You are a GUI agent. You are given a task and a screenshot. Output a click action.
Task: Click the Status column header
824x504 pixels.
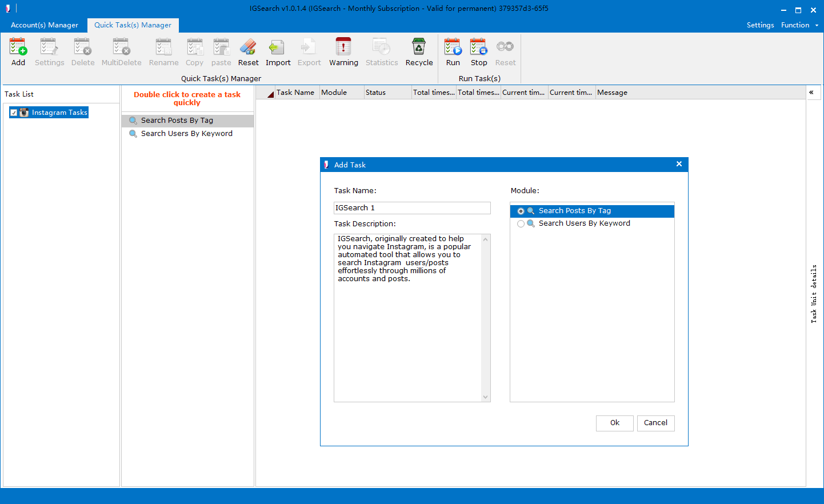tap(388, 93)
